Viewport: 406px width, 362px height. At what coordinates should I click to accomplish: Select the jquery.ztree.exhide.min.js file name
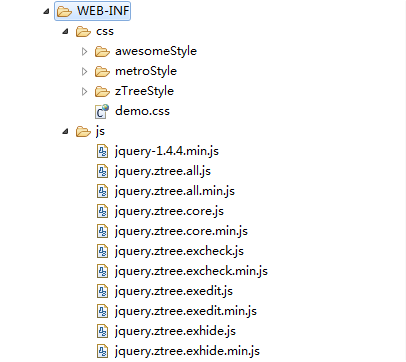click(x=187, y=351)
